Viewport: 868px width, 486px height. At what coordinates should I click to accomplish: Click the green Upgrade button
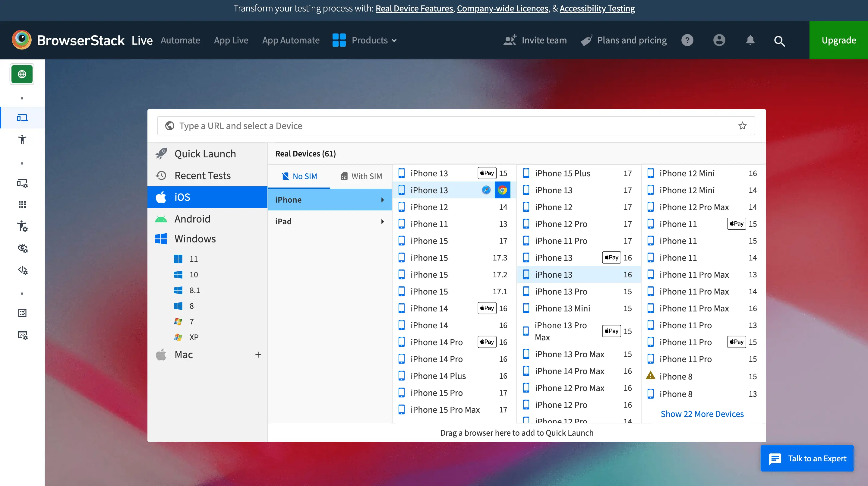click(x=838, y=40)
